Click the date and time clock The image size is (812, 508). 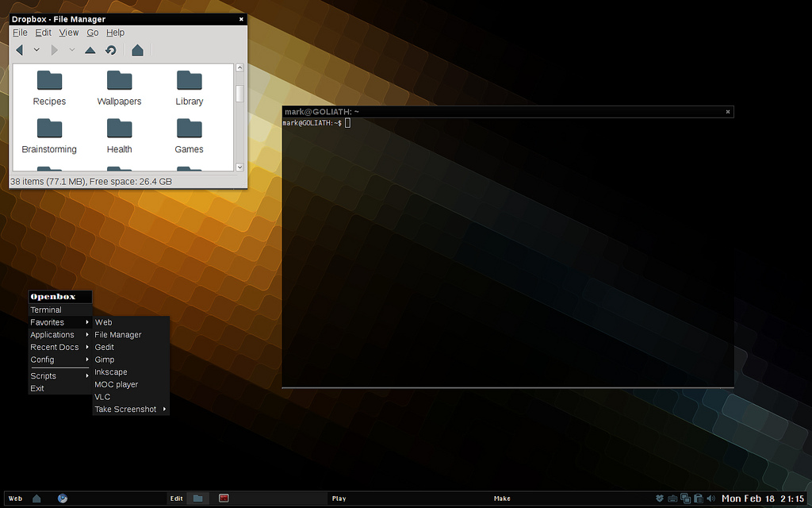pyautogui.click(x=763, y=498)
